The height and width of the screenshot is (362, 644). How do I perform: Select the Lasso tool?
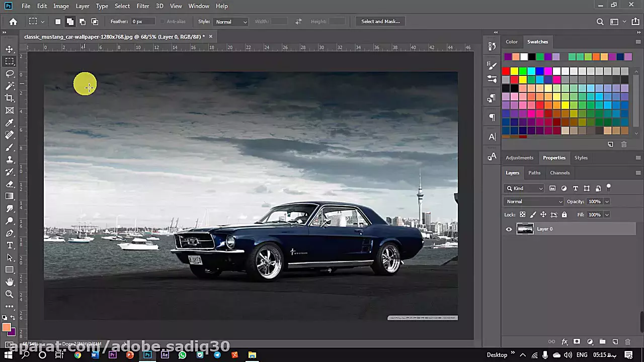10,73
